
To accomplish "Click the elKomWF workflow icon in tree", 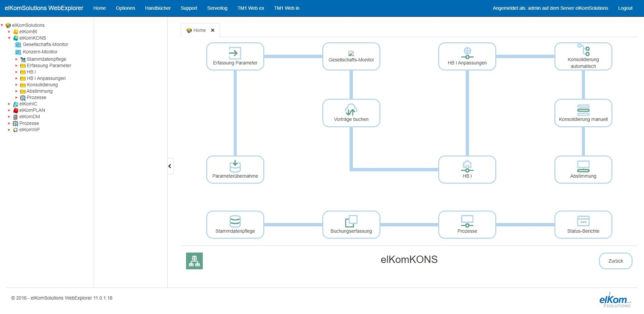I will pos(15,130).
